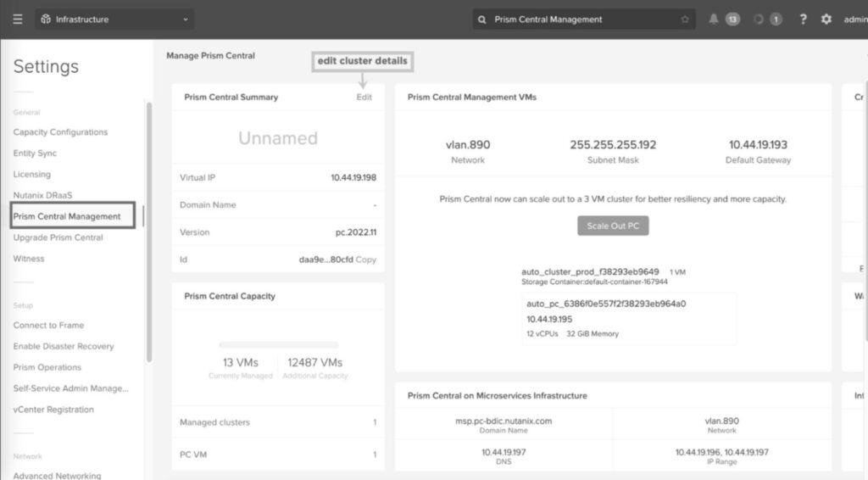Open alerts via the bell icon

point(714,20)
